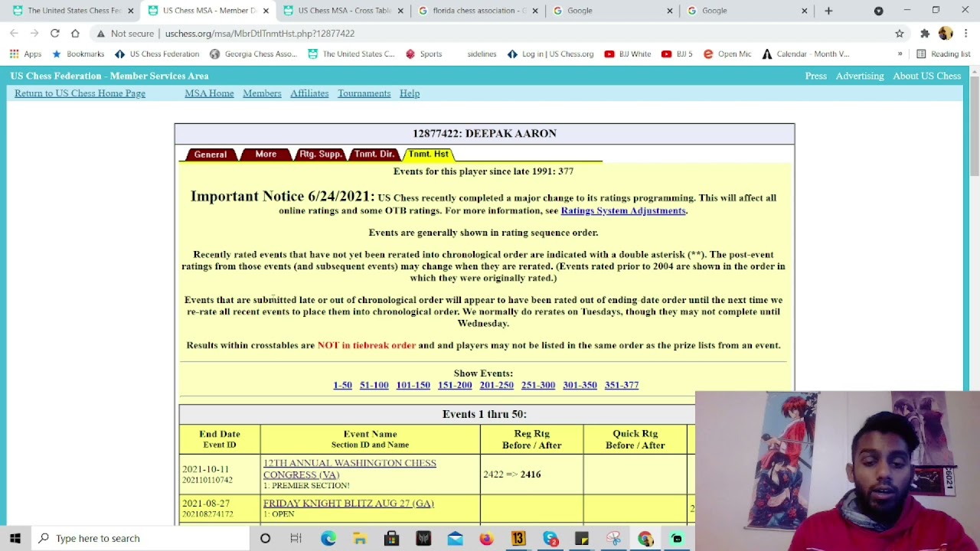Switch to Chrome on the taskbar

click(x=645, y=538)
